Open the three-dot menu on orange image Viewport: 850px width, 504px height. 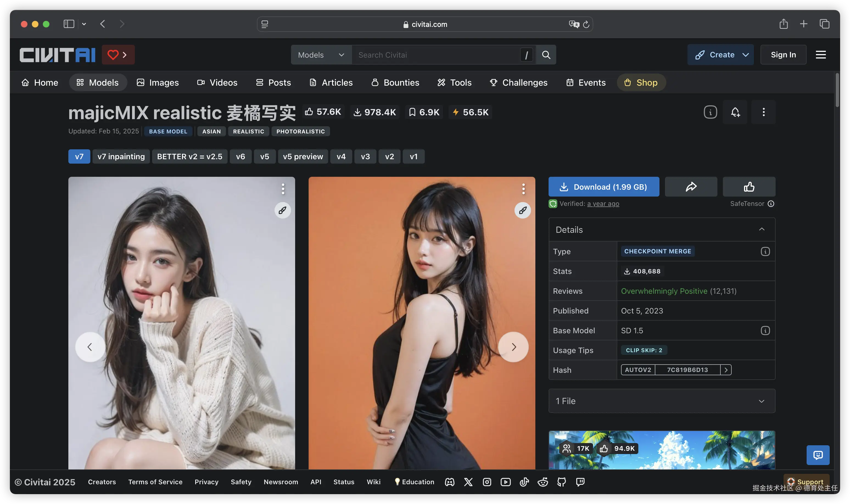pos(523,189)
